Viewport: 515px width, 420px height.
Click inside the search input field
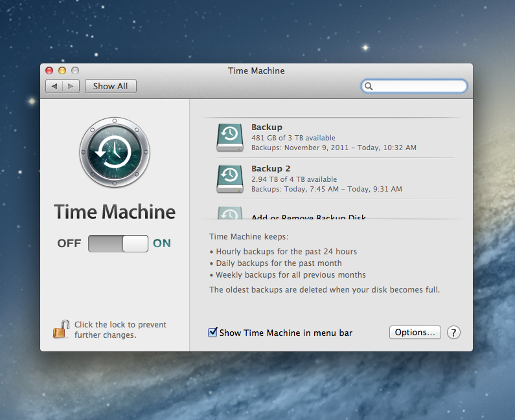coord(418,86)
